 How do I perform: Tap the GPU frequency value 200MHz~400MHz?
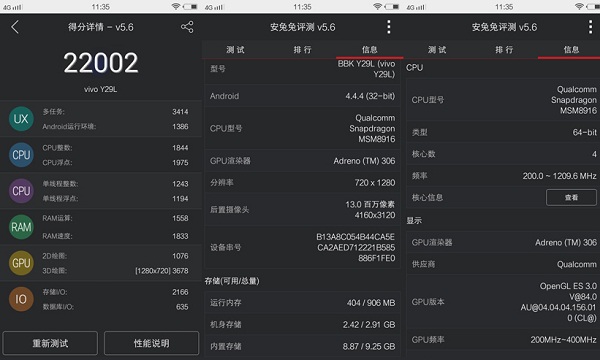[x=563, y=340]
